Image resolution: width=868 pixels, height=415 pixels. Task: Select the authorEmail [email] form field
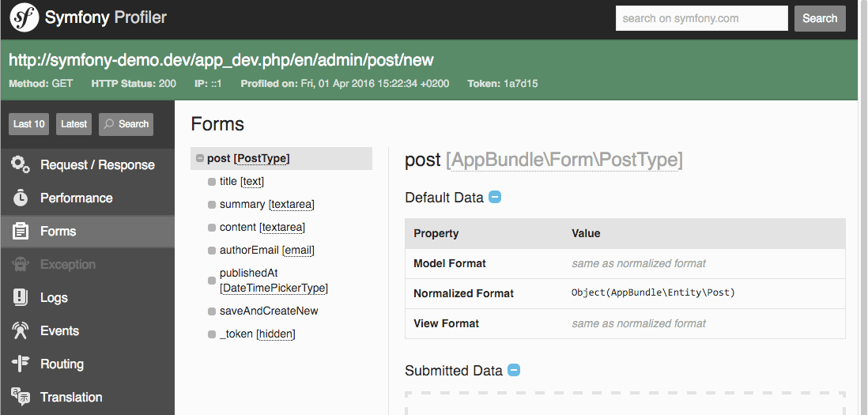[x=267, y=251]
